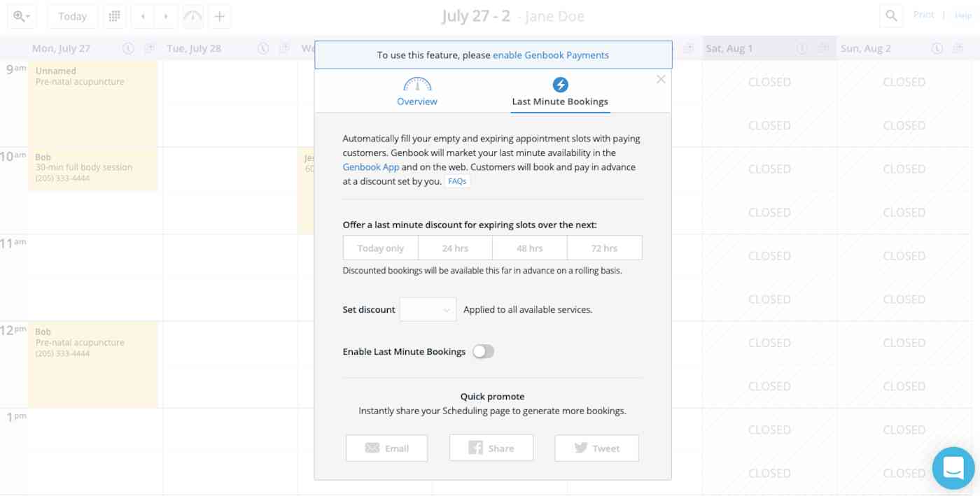Tweet the scheduling page

point(596,448)
